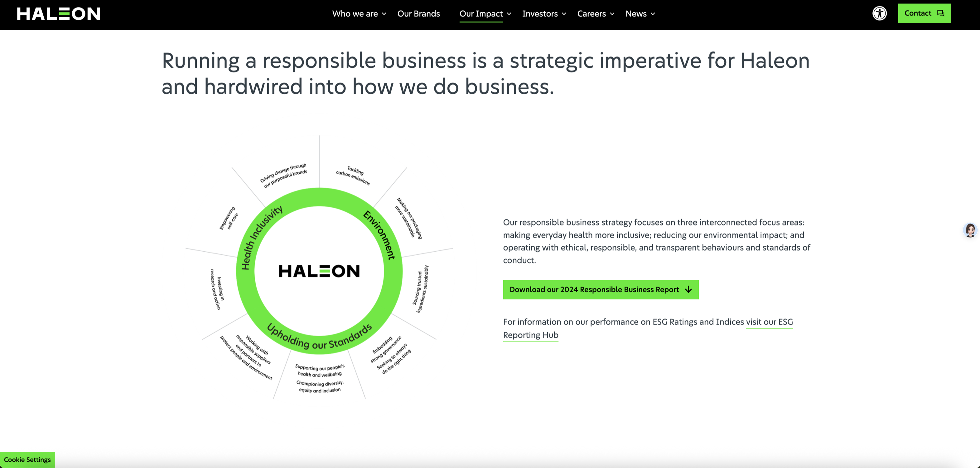Open the Investors menu item
Image resolution: width=980 pixels, height=468 pixels.
pyautogui.click(x=540, y=14)
